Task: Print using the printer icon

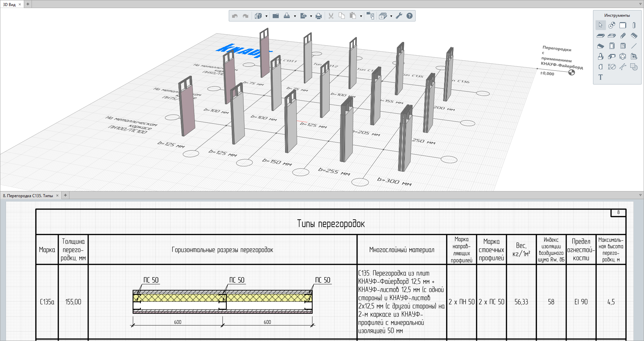Action: tap(319, 16)
